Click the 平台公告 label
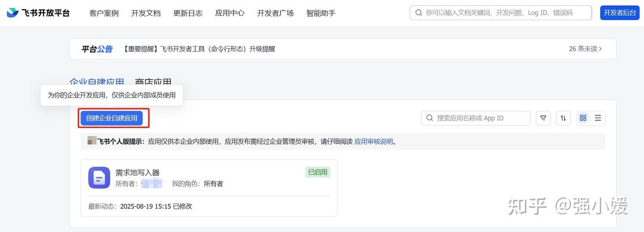The height and width of the screenshot is (232, 644). 97,49
